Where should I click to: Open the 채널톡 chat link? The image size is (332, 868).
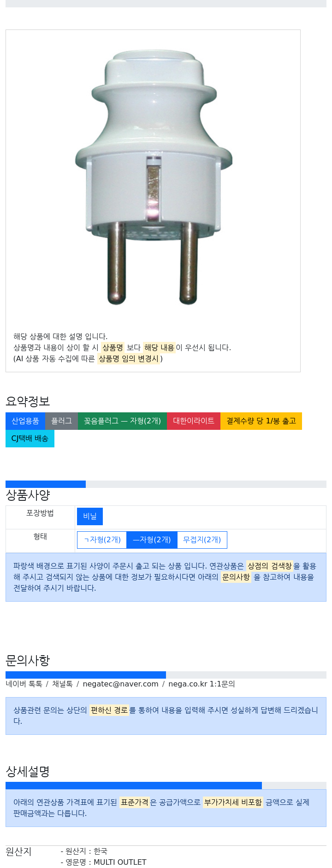pos(62,684)
